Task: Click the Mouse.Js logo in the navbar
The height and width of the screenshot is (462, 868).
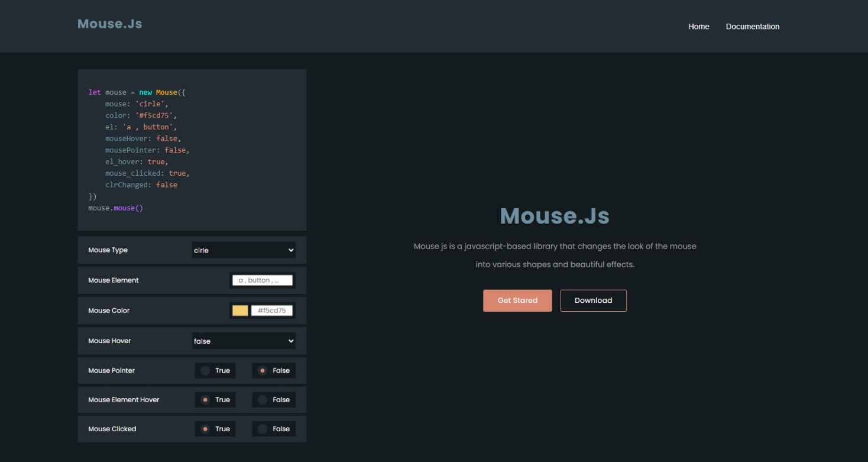Action: point(109,24)
